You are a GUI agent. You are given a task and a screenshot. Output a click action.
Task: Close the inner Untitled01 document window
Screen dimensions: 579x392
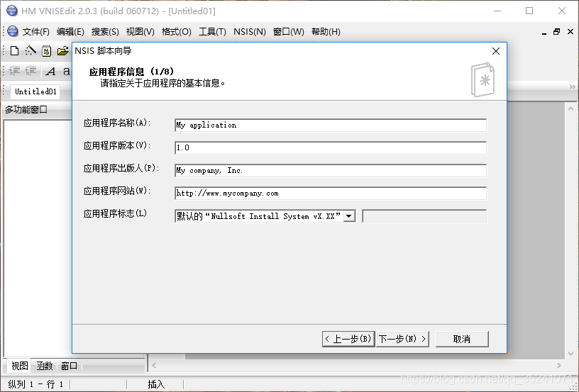(x=570, y=32)
